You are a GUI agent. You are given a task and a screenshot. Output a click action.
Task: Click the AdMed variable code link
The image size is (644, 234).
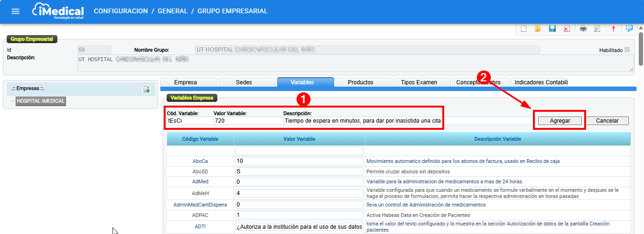(200, 181)
